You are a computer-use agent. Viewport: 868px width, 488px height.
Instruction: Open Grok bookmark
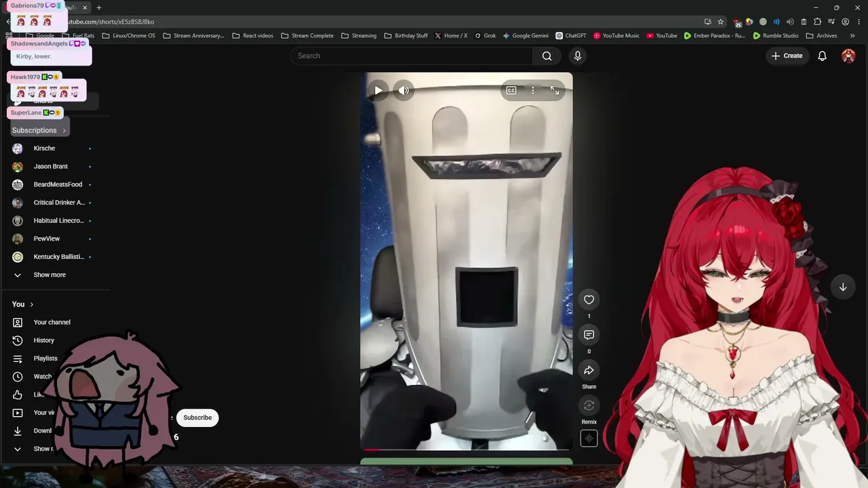(x=486, y=36)
